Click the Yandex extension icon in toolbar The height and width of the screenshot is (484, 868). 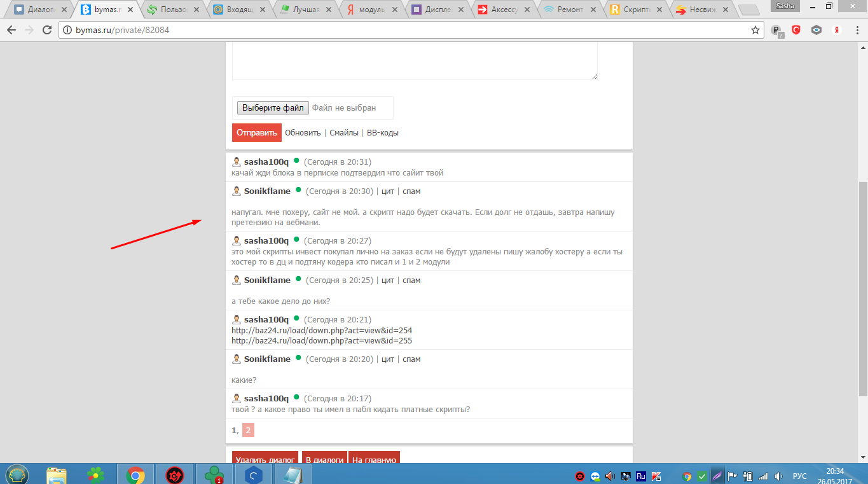pos(837,30)
